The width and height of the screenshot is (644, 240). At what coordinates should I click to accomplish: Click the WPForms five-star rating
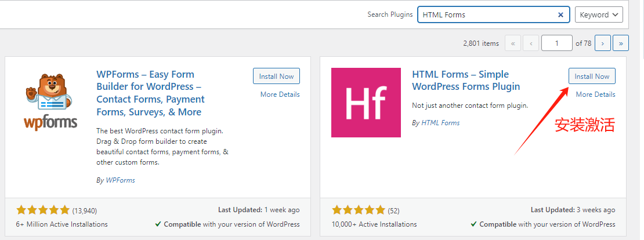[43, 210]
